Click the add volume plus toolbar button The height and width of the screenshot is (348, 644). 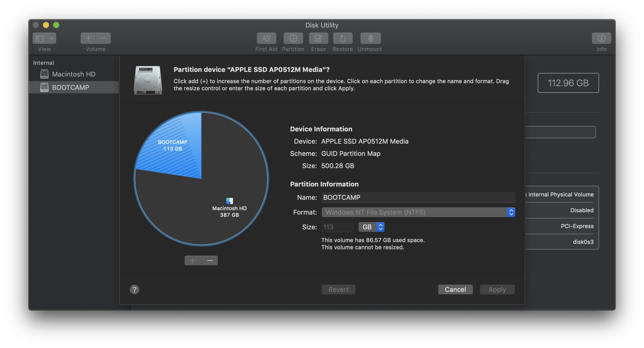point(88,38)
